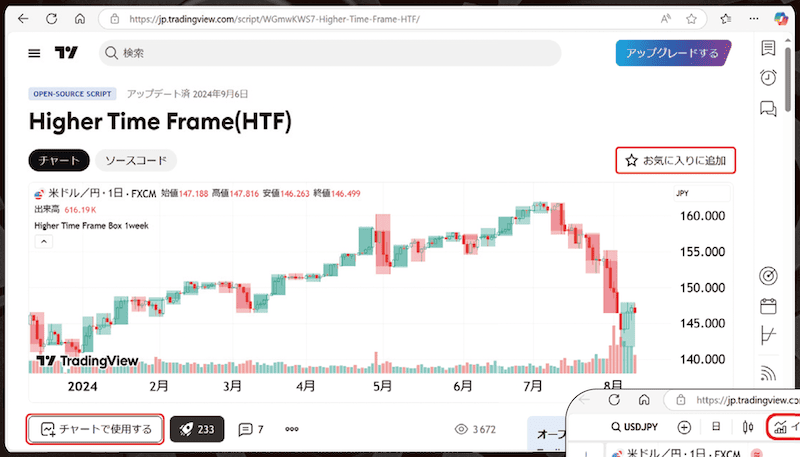
Task: Switch to the チャート tab
Action: click(x=59, y=160)
